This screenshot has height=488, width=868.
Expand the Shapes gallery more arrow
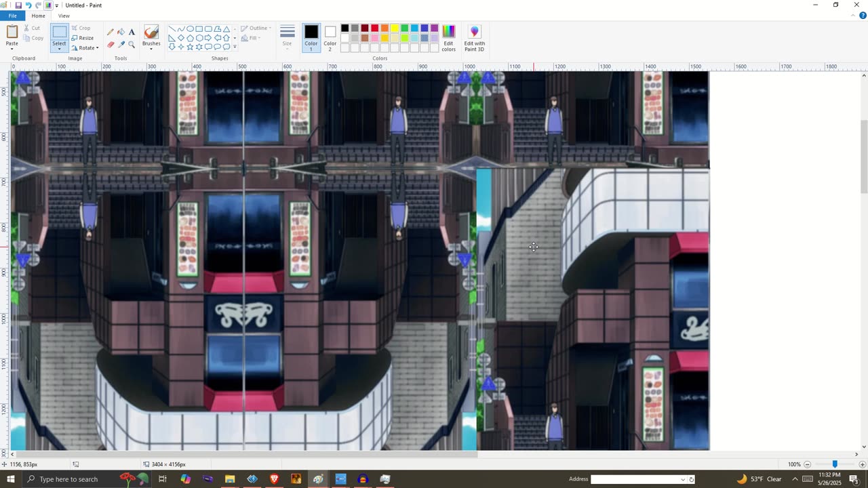tap(235, 47)
